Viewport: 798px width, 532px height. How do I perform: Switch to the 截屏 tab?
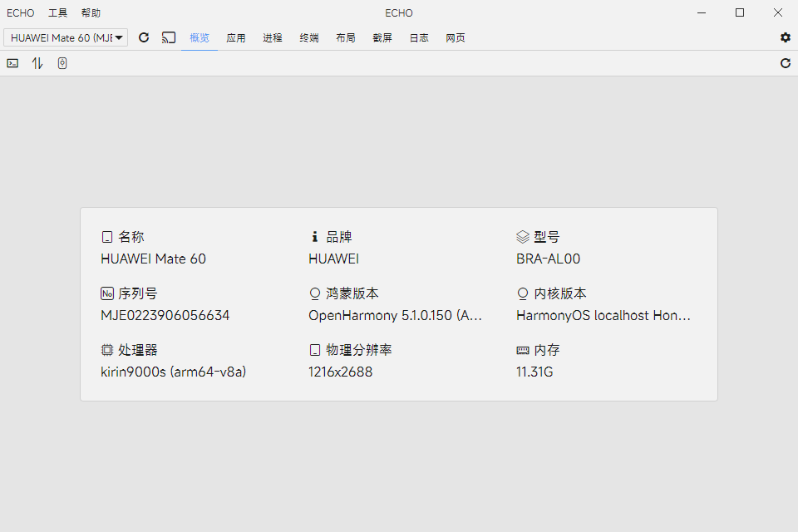click(x=382, y=37)
